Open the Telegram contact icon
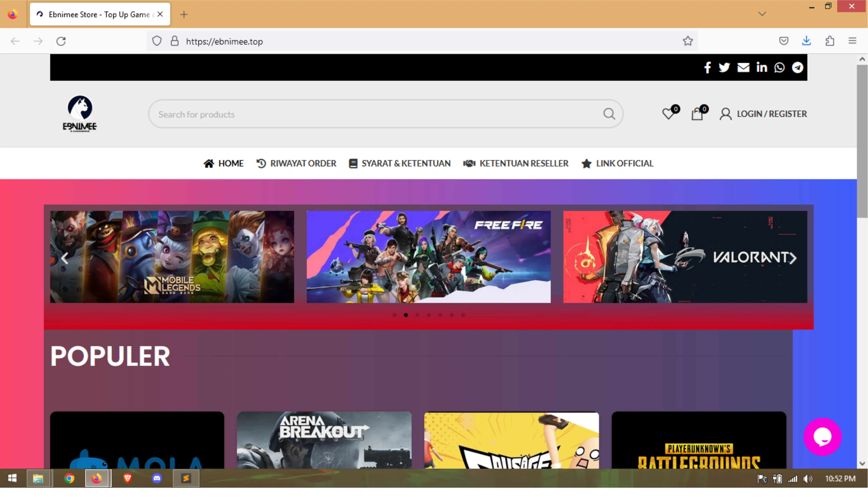 tap(798, 68)
